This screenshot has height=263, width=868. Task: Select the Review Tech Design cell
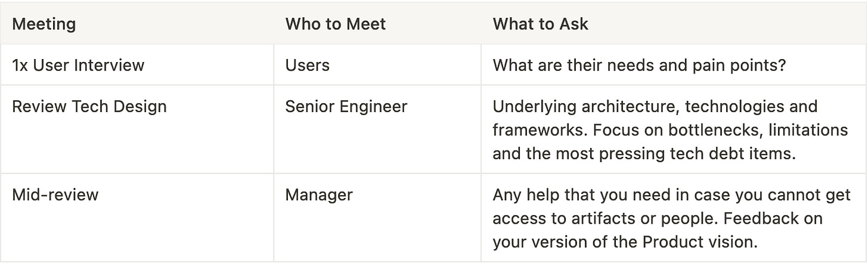coord(137,129)
